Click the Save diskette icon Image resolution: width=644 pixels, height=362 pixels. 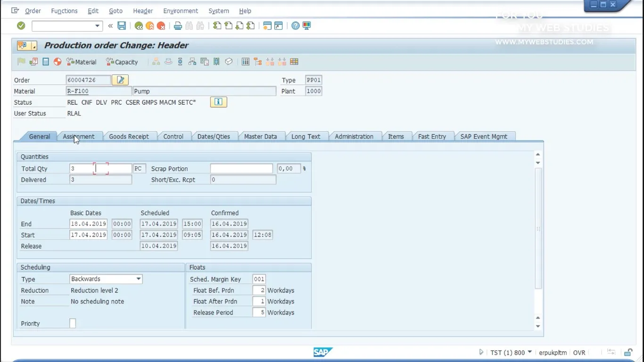click(x=122, y=25)
